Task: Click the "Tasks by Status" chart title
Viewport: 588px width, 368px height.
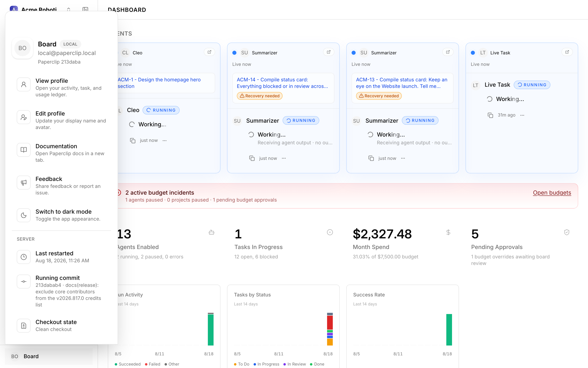Action: point(252,295)
